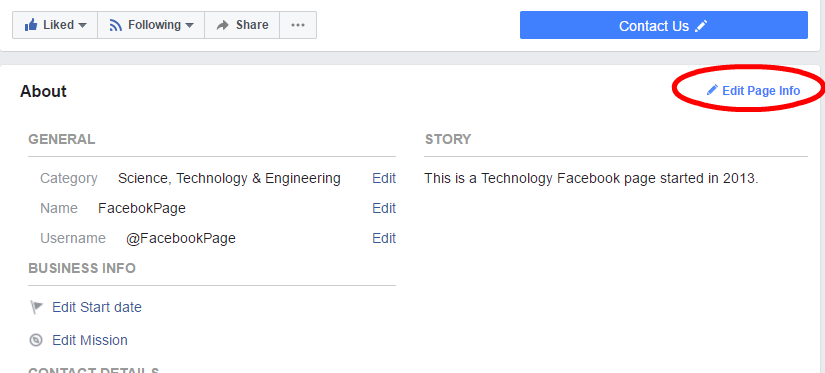Click the About heading

(44, 91)
